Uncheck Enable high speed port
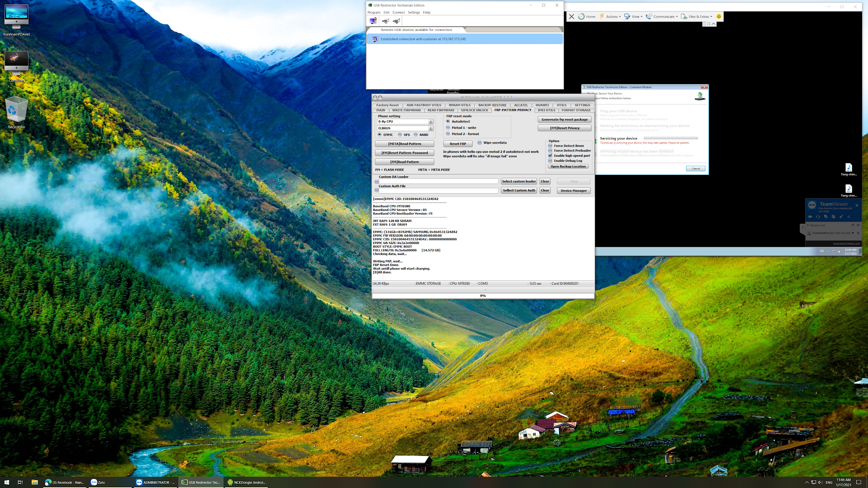 point(550,155)
